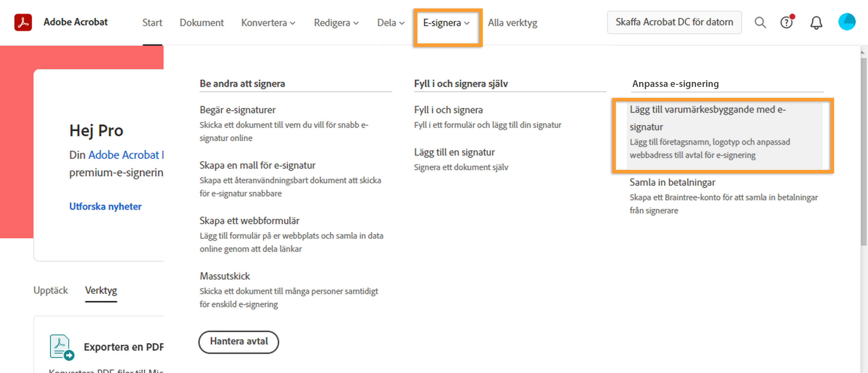Click the Export PDF tool icon

click(x=61, y=347)
